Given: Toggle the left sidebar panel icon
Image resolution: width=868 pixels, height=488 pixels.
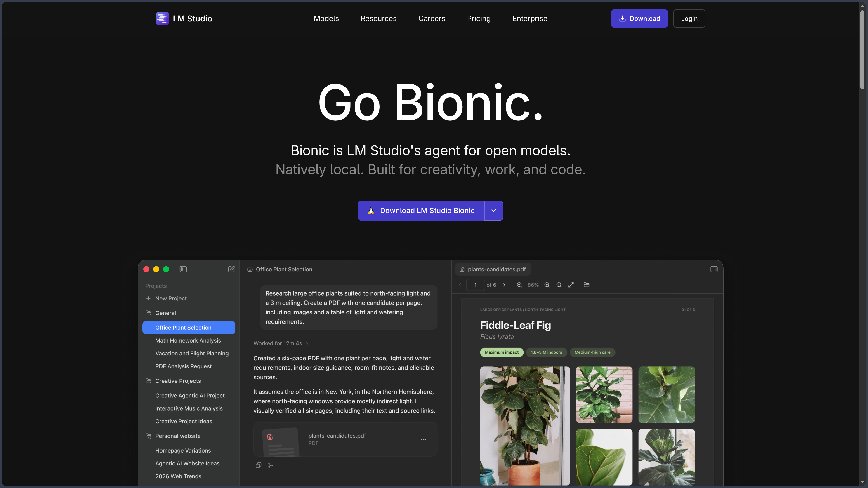Looking at the screenshot, I should (x=183, y=269).
